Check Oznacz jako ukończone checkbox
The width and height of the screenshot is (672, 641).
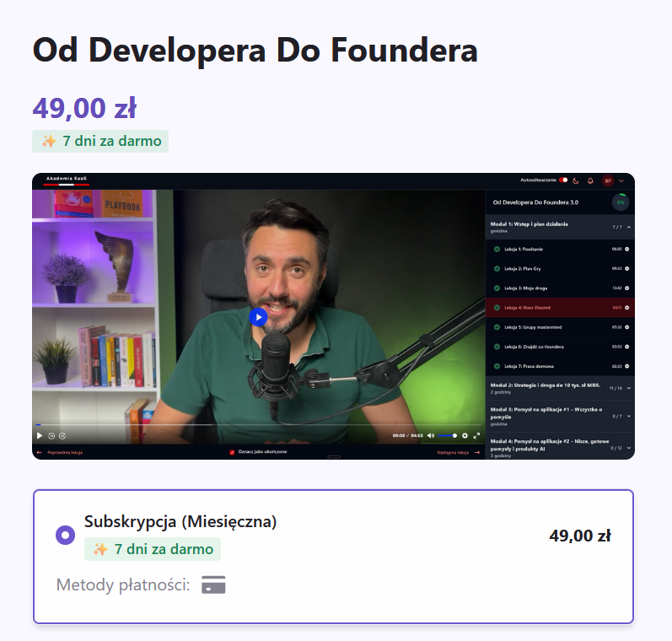tap(232, 452)
